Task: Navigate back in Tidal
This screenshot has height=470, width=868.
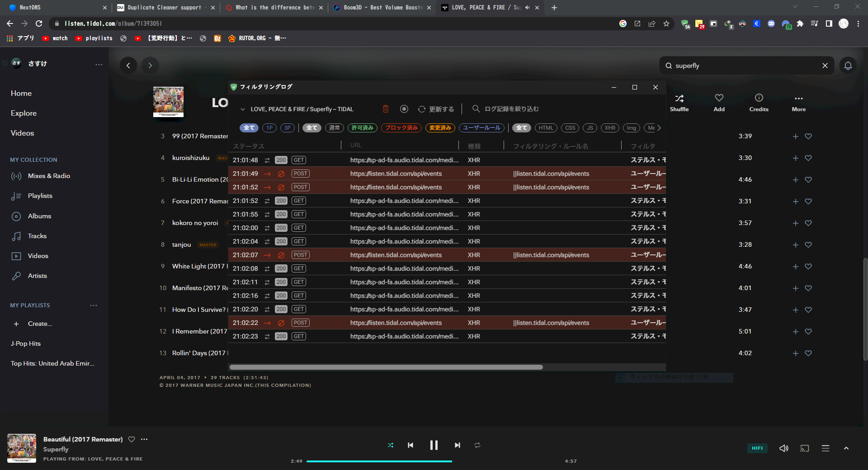Action: [x=128, y=66]
